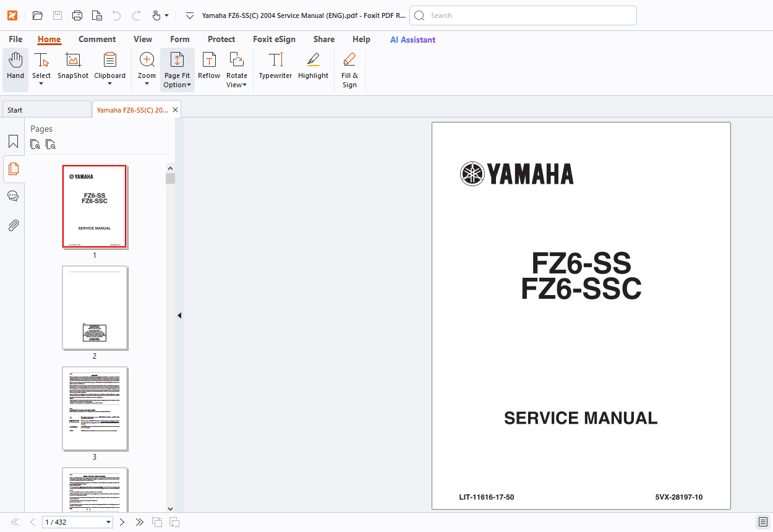This screenshot has height=532, width=773.
Task: Open the hand mode dropdown arrow in title bar
Action: (166, 15)
